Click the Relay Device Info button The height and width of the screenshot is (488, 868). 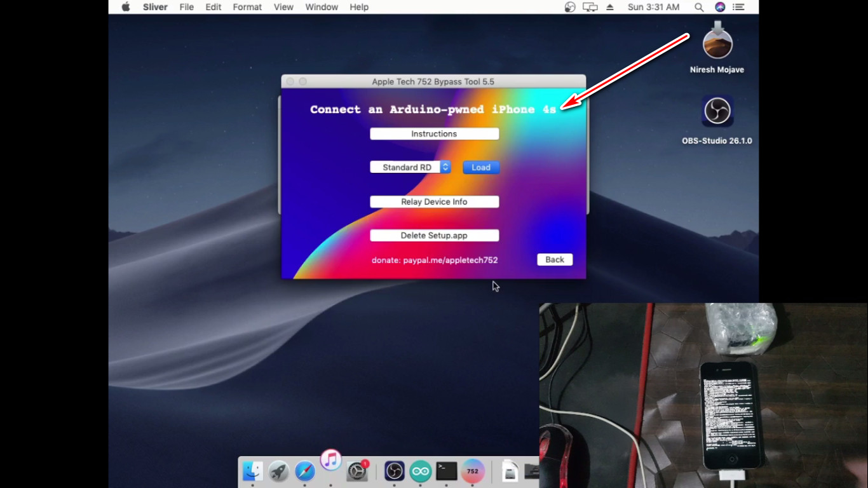click(x=434, y=201)
